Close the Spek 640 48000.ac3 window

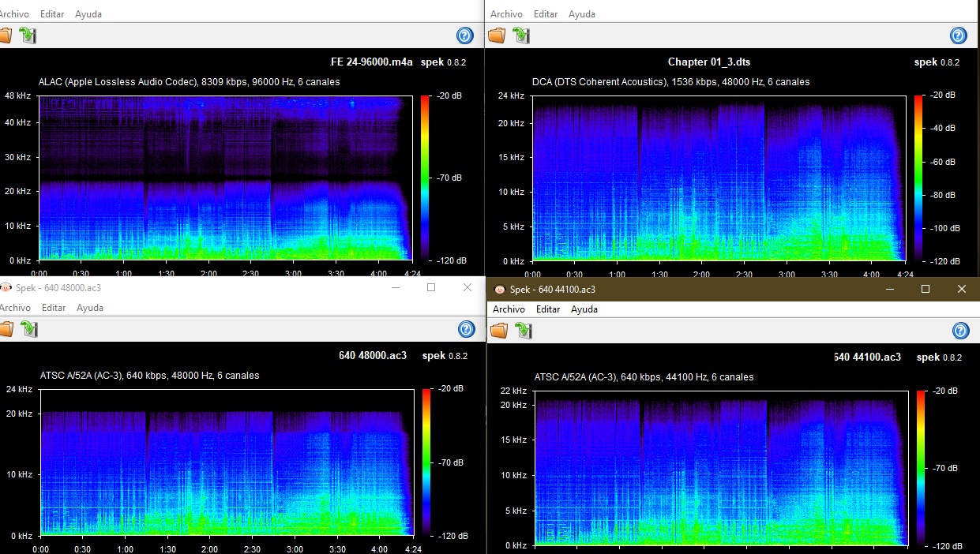tap(467, 287)
